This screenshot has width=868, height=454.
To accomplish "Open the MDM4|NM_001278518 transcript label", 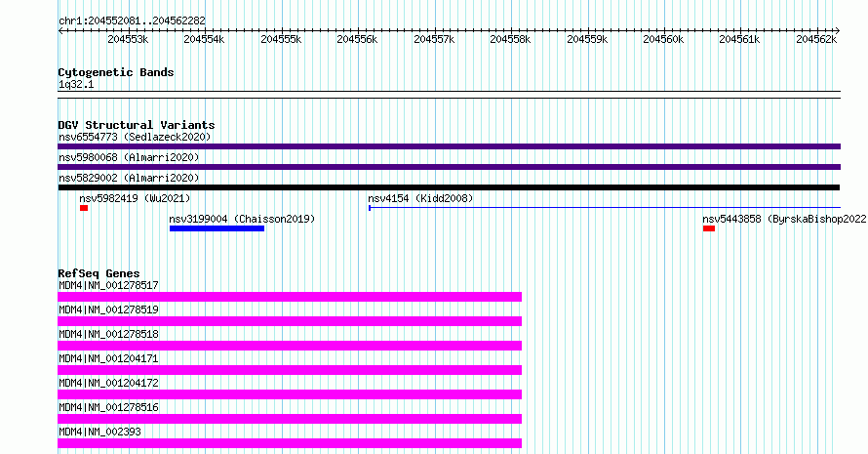I will [x=108, y=334].
